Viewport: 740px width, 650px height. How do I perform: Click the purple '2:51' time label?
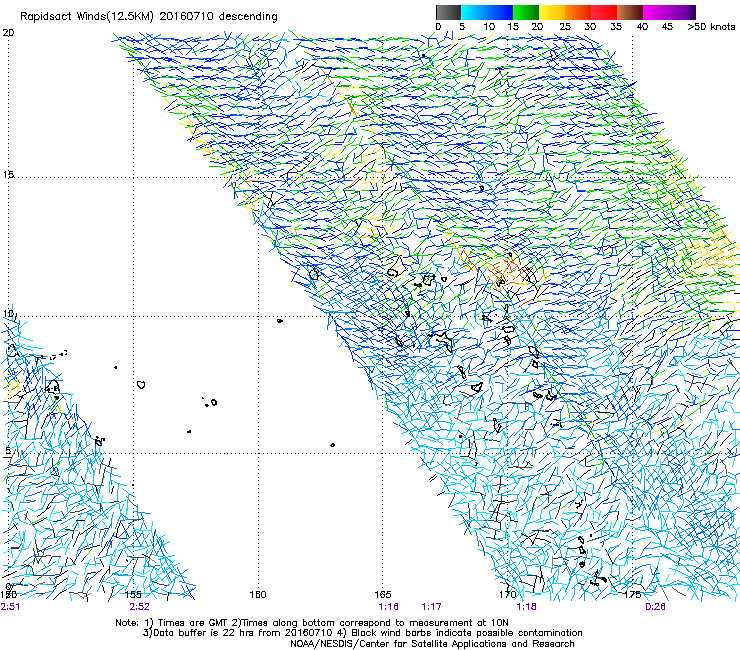[10, 607]
